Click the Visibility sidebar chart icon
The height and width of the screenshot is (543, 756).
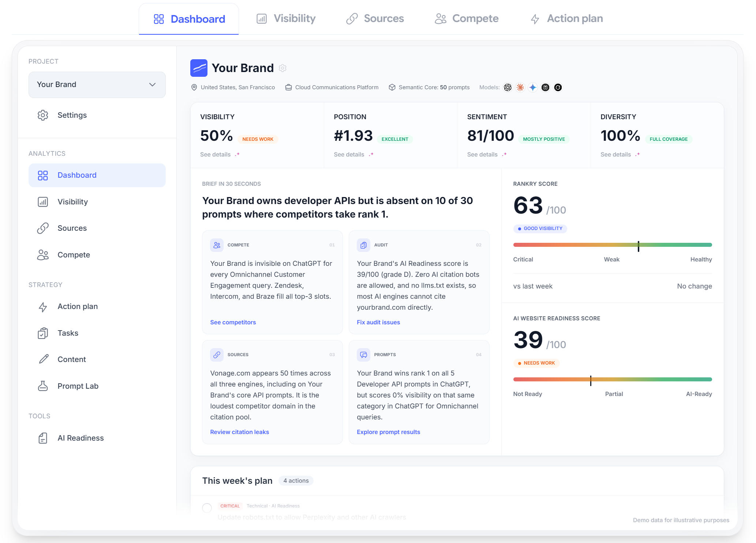(43, 202)
